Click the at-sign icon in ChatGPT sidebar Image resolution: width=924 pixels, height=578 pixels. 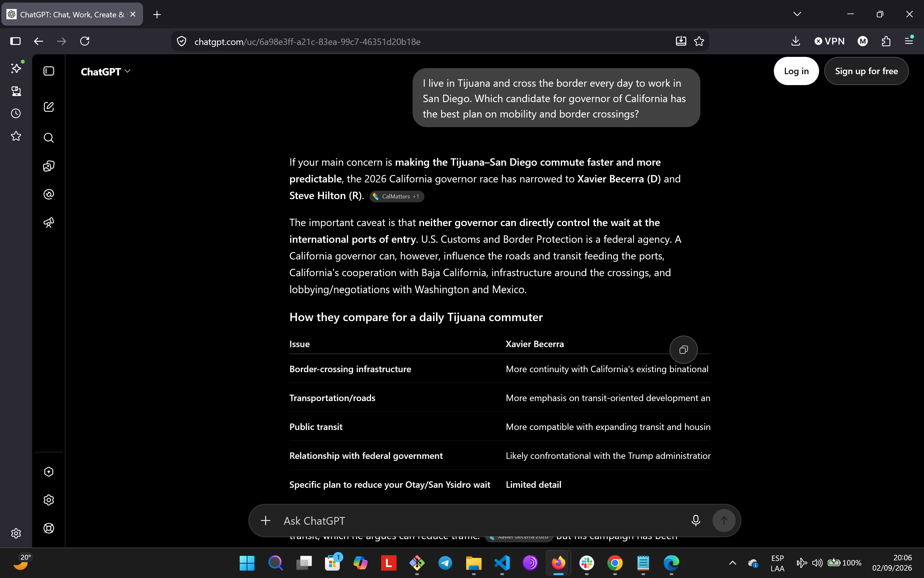(49, 194)
